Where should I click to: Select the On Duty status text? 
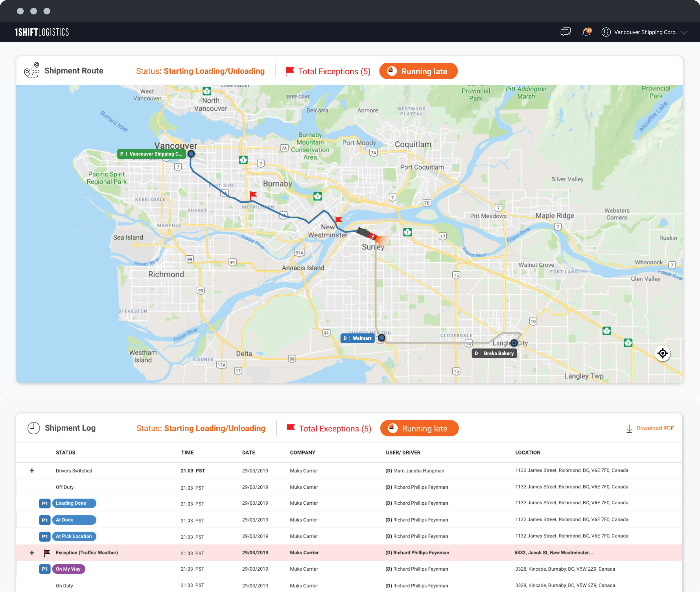pyautogui.click(x=64, y=586)
